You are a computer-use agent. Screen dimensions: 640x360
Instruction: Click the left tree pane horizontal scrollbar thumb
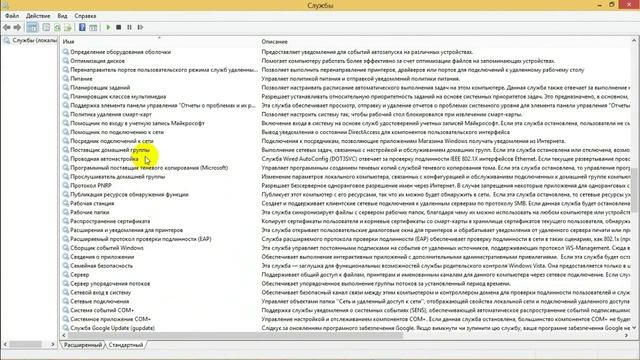click(x=25, y=344)
